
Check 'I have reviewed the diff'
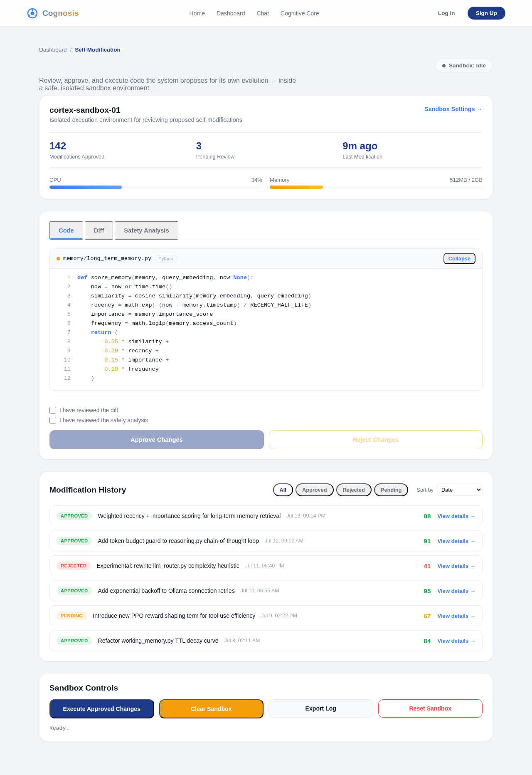pos(53,410)
